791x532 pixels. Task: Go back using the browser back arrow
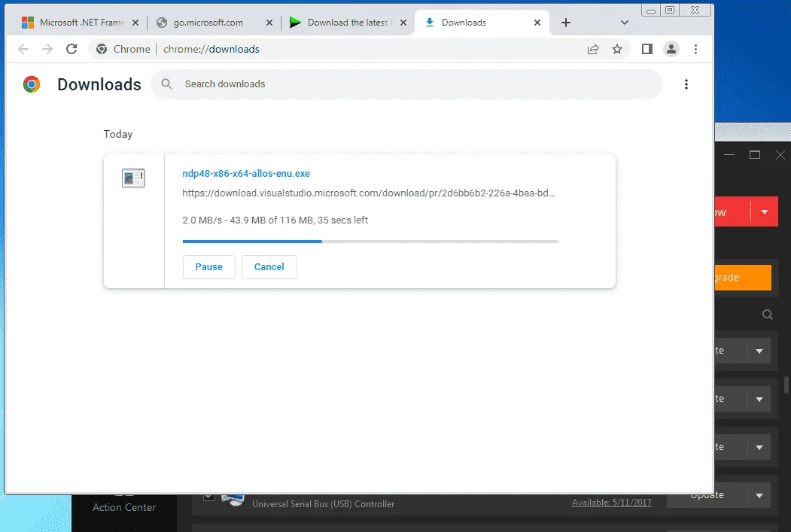(23, 49)
